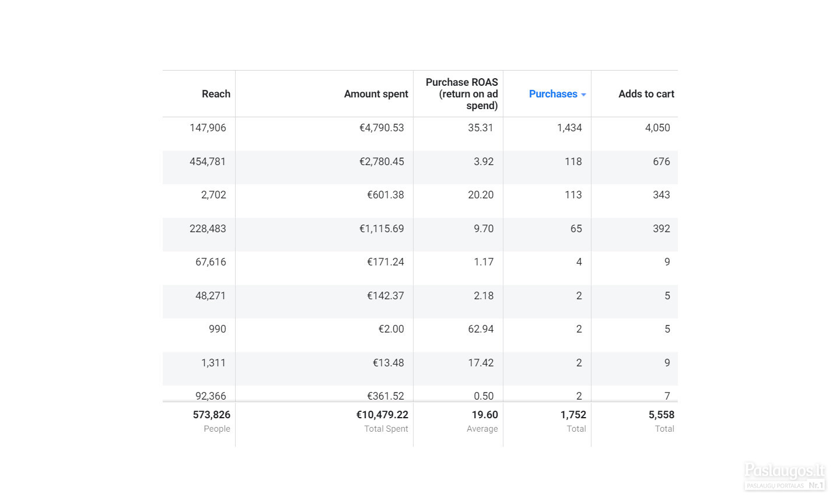Select the ROAS value 62.94

pyautogui.click(x=481, y=329)
